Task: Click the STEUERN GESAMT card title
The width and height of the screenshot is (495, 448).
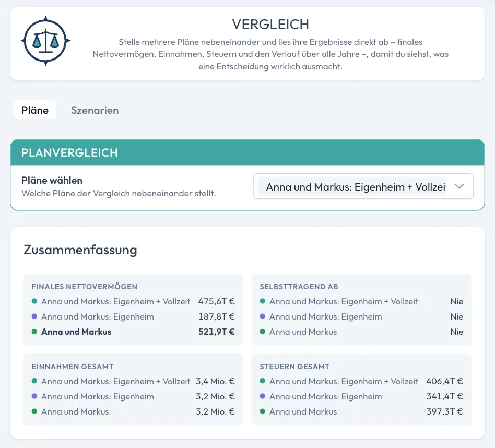Action: coord(294,367)
